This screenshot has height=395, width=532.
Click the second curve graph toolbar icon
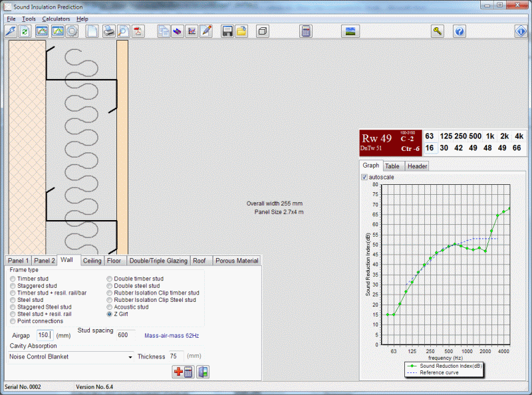click(58, 31)
